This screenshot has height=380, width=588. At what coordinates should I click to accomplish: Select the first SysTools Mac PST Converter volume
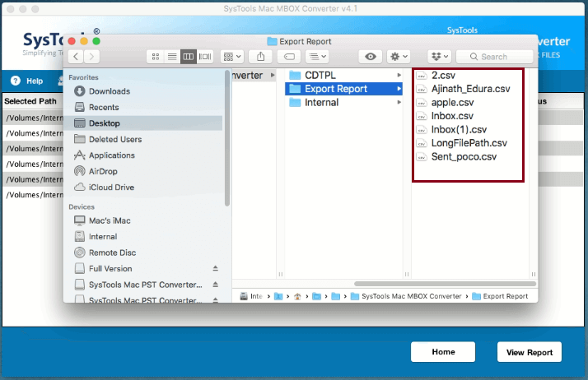(x=138, y=285)
